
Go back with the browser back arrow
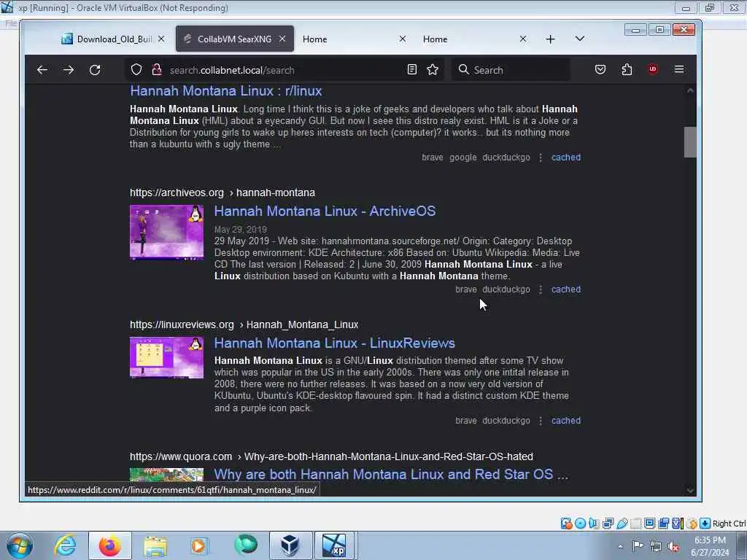(42, 70)
